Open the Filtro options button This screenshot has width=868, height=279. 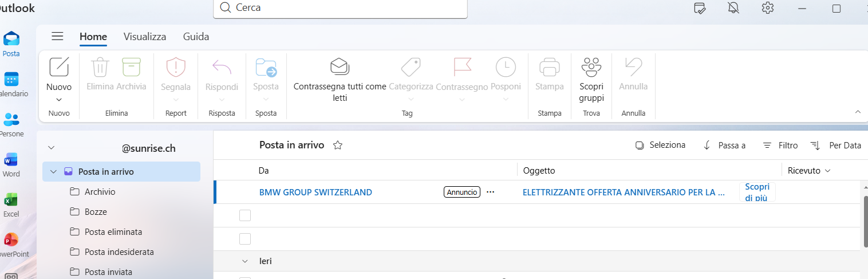tap(780, 146)
